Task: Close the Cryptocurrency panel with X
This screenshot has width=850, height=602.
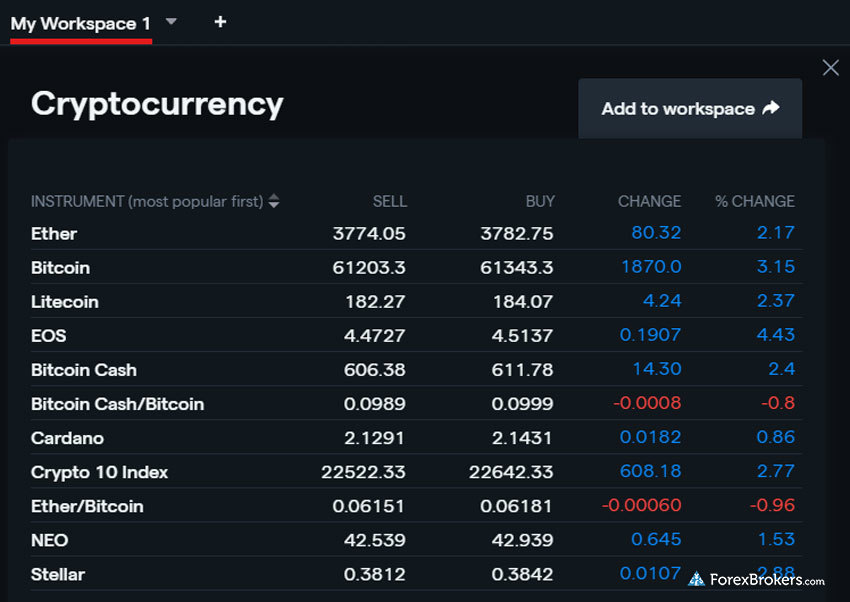Action: (830, 68)
